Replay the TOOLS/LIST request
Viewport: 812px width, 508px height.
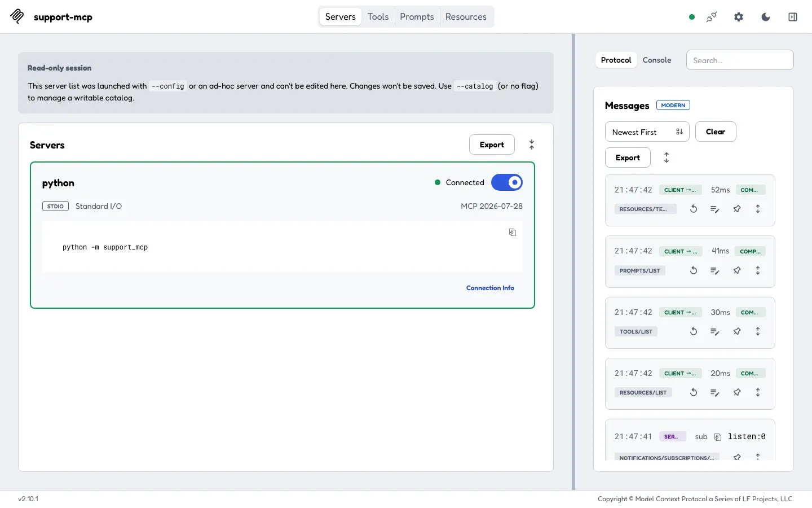694,331
